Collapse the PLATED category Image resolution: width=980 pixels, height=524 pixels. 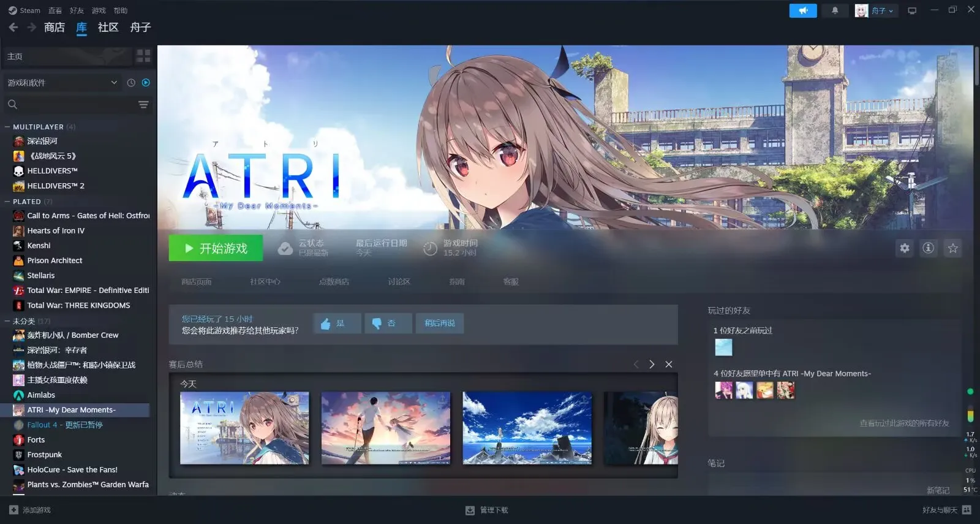[7, 202]
